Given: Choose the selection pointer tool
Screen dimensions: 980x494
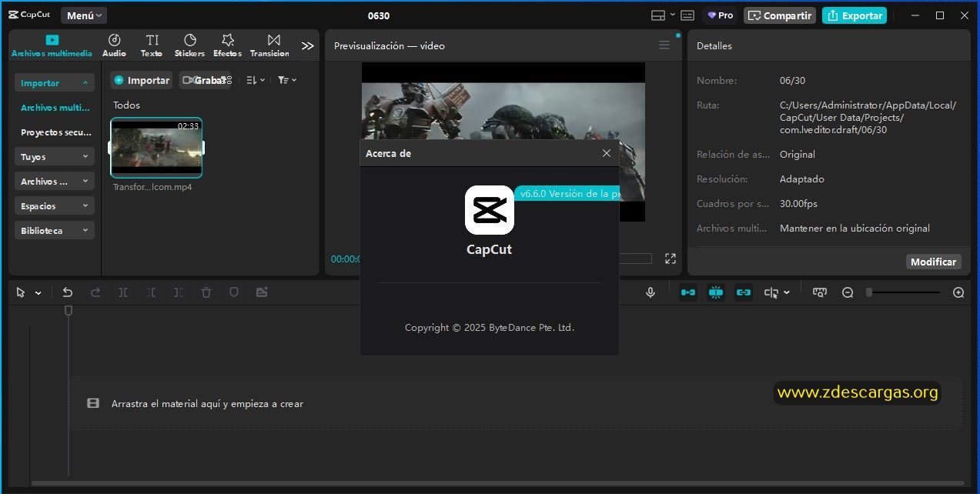Looking at the screenshot, I should [21, 292].
